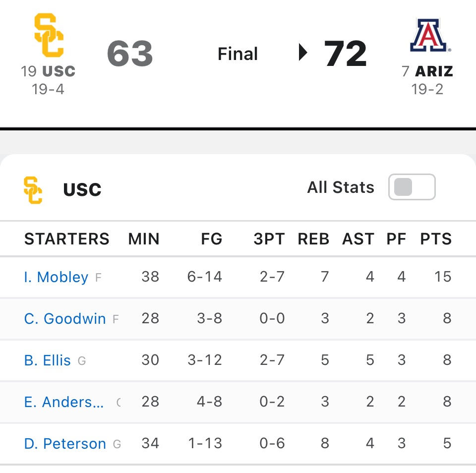The image size is (476, 473).
Task: Open I. Mobley player page
Action: (x=56, y=277)
